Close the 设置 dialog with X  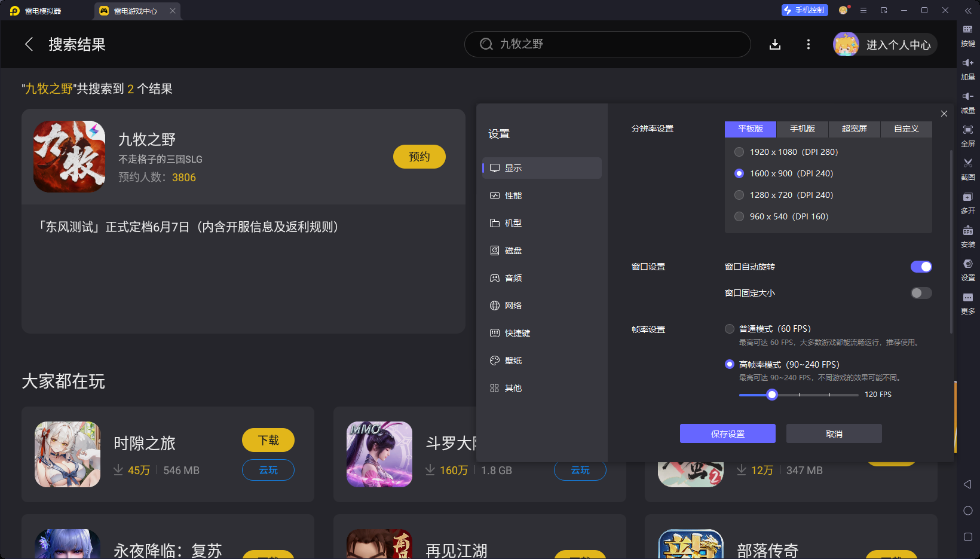pyautogui.click(x=944, y=114)
